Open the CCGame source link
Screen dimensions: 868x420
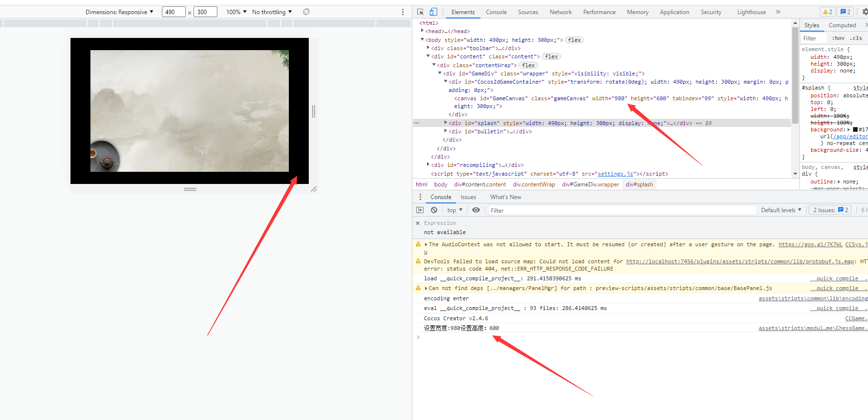(x=856, y=318)
